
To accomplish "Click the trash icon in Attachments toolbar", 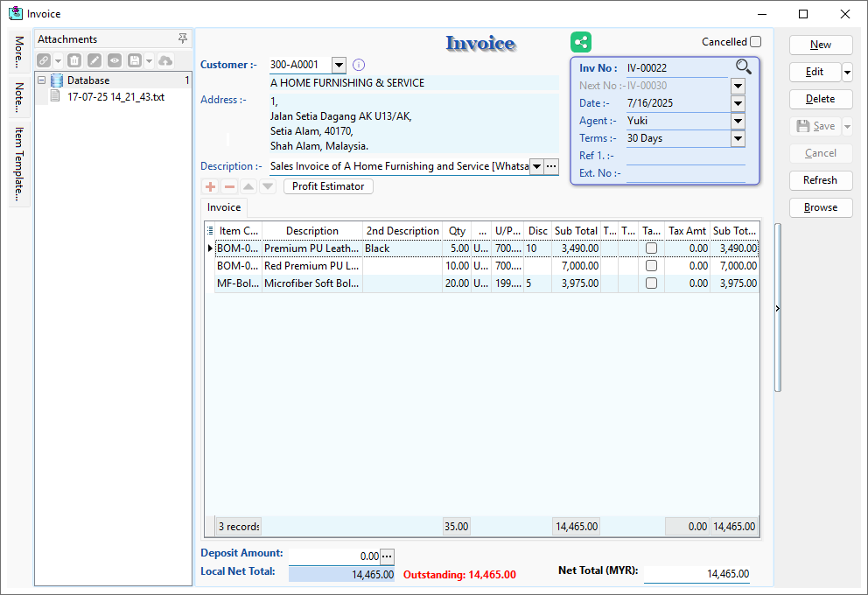I will pyautogui.click(x=74, y=60).
